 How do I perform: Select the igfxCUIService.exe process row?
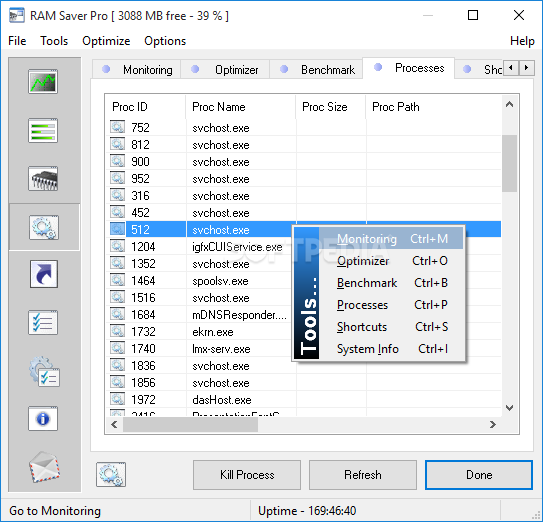pyautogui.click(x=305, y=247)
